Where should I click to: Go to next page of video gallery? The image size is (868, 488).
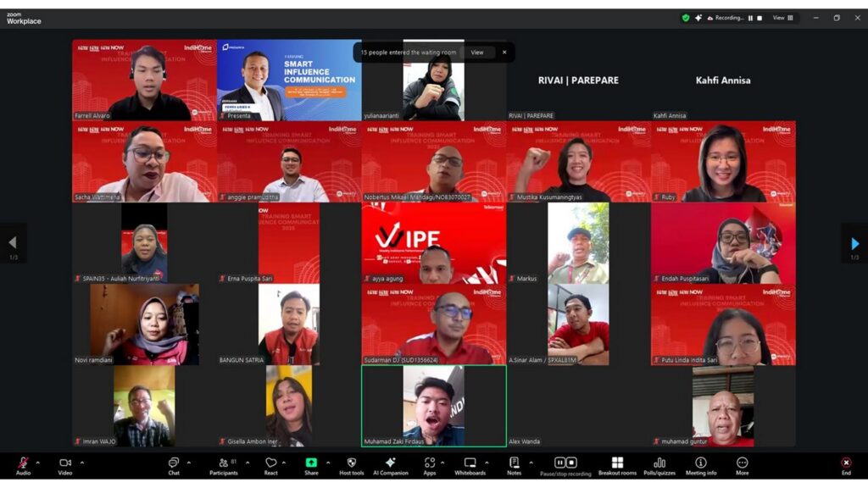click(x=854, y=243)
